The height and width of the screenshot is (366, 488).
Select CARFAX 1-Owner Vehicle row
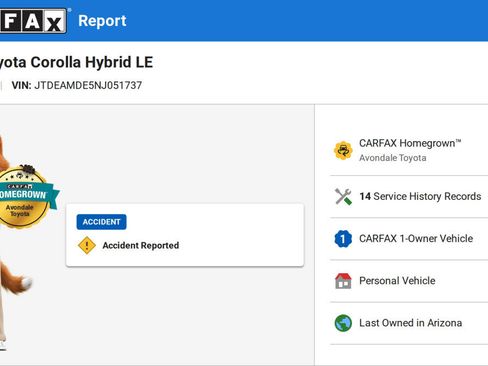click(x=409, y=239)
